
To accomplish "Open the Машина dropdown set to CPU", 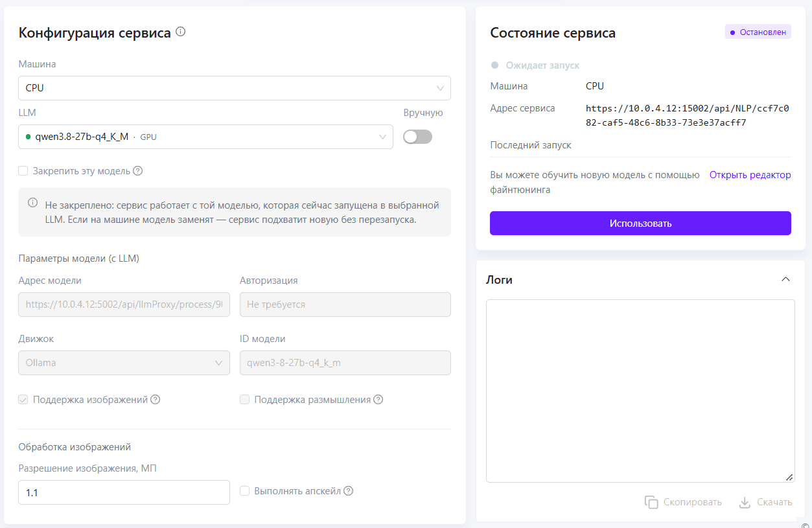I will pos(235,88).
